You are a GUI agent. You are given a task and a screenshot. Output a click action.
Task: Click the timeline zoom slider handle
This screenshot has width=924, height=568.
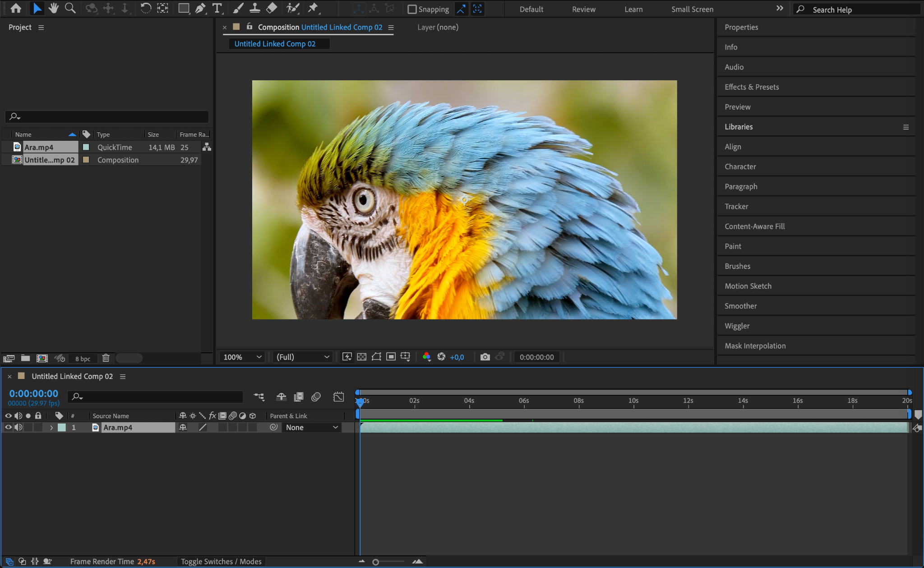click(x=375, y=562)
